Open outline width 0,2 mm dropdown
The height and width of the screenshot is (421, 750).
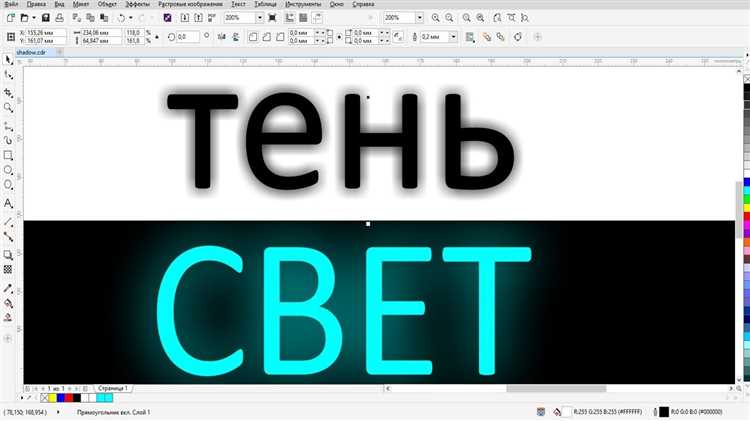click(453, 37)
